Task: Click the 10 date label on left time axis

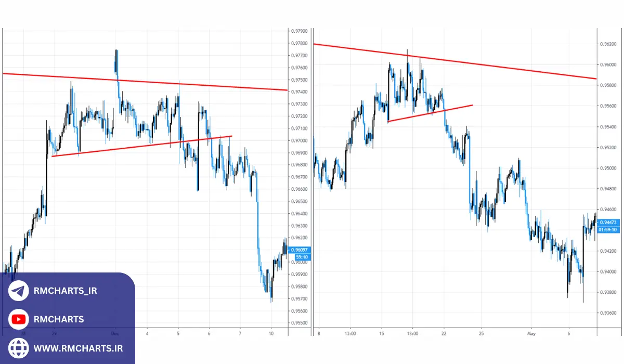Action: point(271,333)
